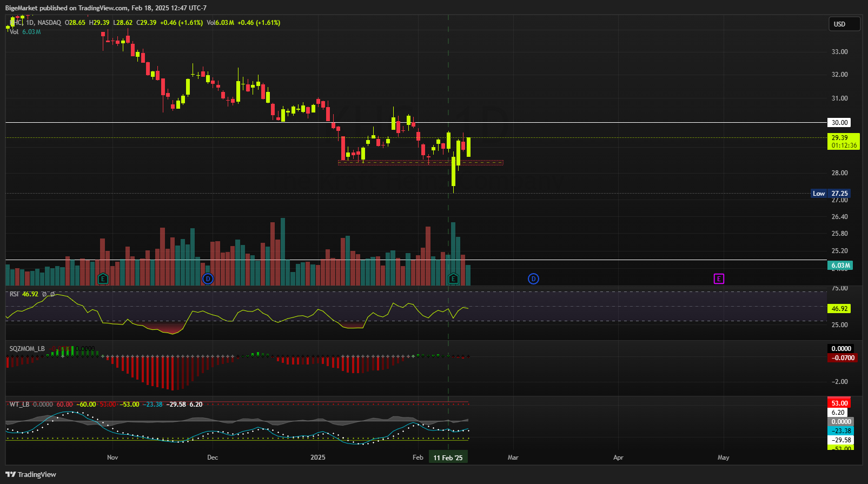The height and width of the screenshot is (484, 868).
Task: Click the Nov label on the time axis
Action: coord(112,458)
